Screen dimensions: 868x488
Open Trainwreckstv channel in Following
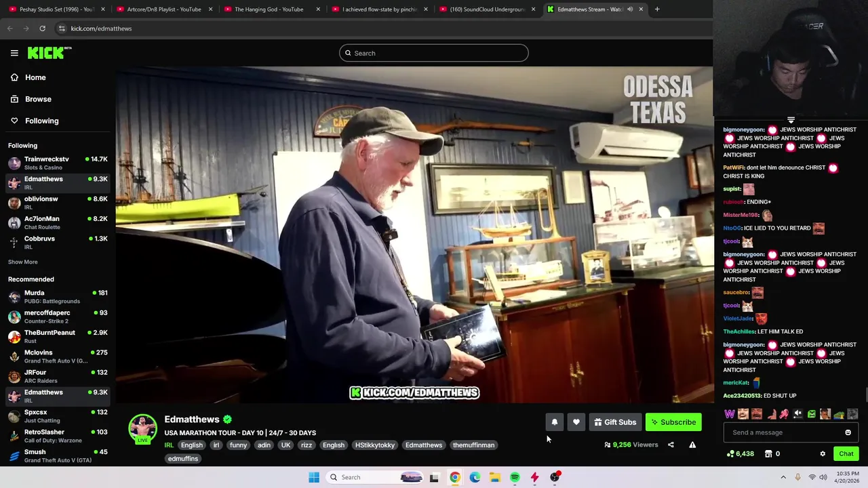[x=58, y=163]
